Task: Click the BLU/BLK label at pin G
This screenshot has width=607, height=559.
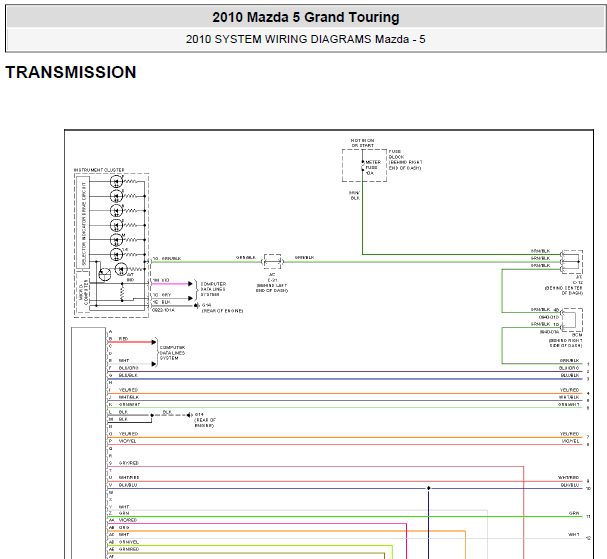Action: [x=128, y=375]
